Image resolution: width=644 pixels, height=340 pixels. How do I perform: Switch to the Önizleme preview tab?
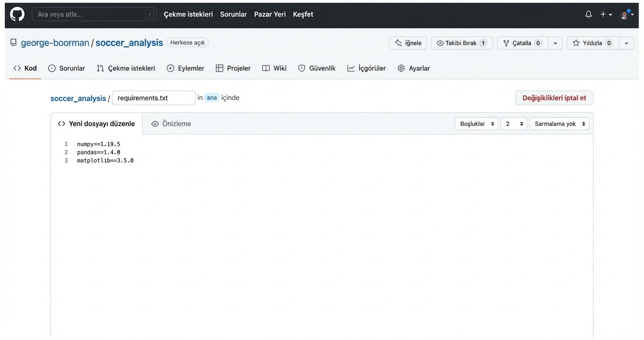tap(171, 123)
